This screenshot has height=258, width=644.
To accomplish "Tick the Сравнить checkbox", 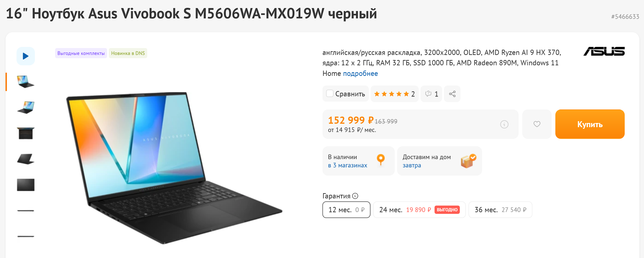I will coord(330,93).
